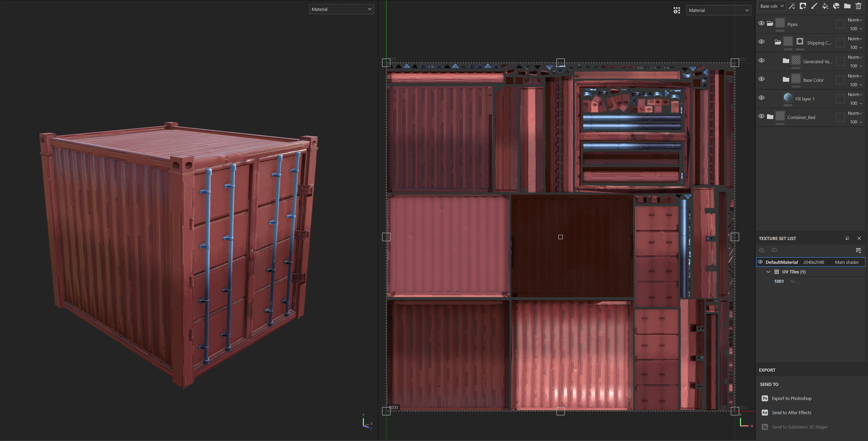Click the texture set settings menu icon
The height and width of the screenshot is (441, 868).
coord(859,251)
